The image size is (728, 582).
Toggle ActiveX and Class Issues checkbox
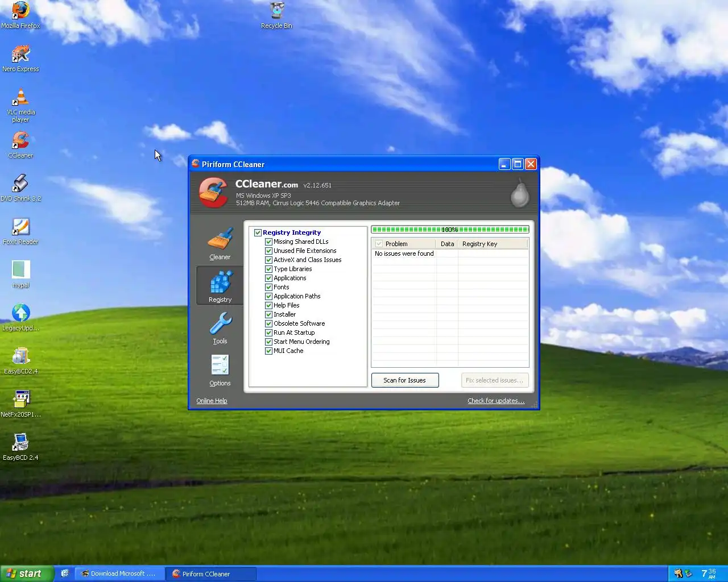coord(268,260)
